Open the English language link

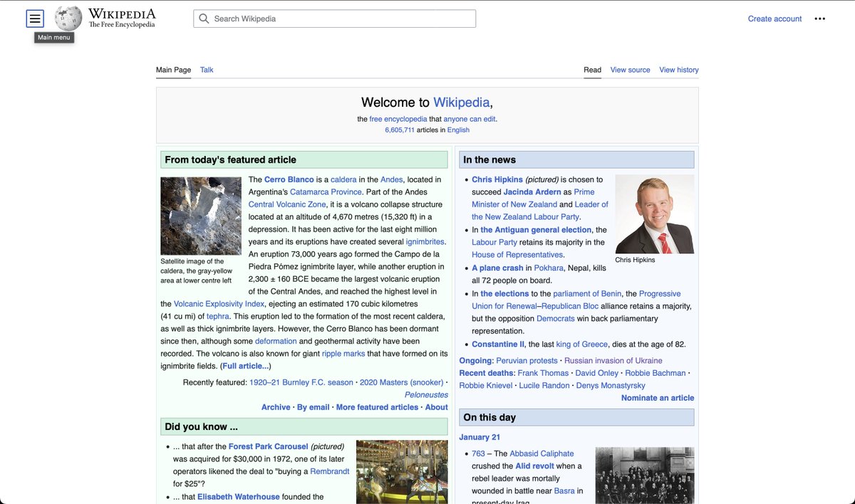point(458,130)
